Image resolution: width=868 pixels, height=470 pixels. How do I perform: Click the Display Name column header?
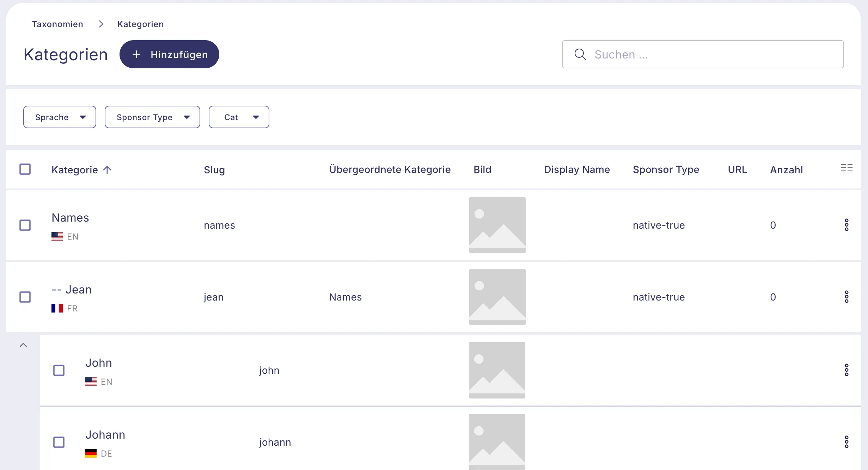point(577,169)
